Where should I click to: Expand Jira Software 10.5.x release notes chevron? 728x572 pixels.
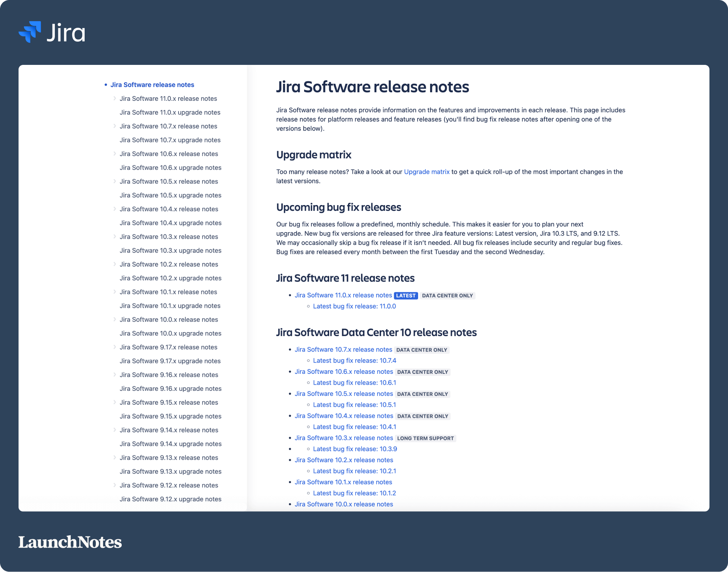pos(115,182)
